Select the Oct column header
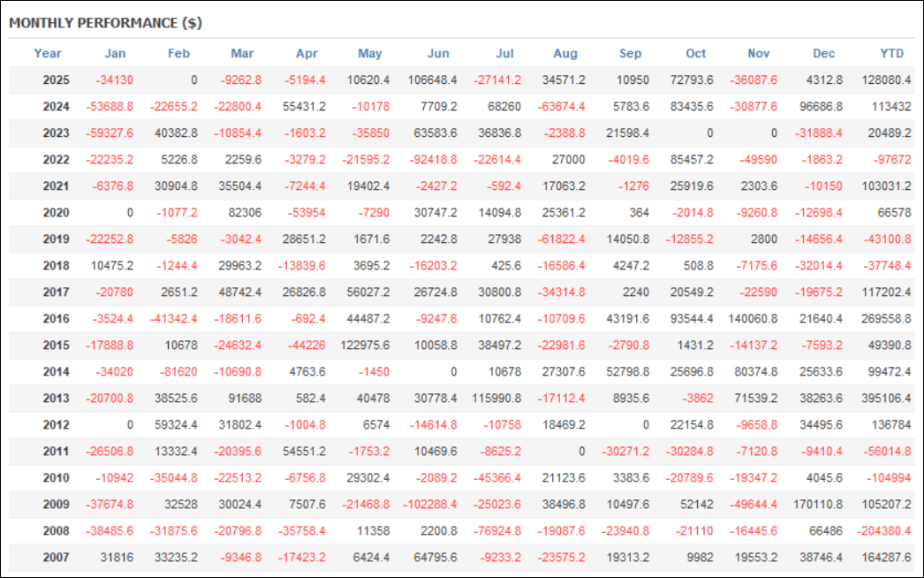 (x=696, y=53)
